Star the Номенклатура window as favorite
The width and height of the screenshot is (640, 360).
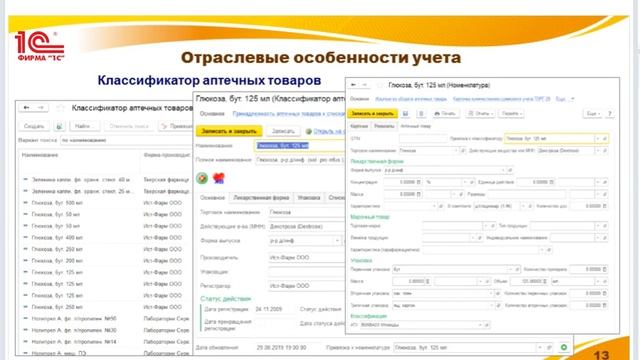pos(380,85)
